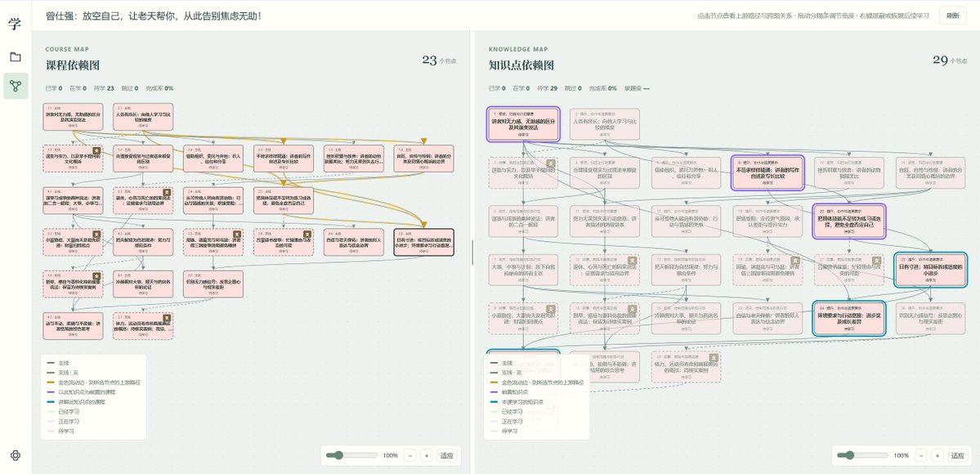Select course map node 人各有所长
The height and width of the screenshot is (474, 980).
pyautogui.click(x=143, y=117)
